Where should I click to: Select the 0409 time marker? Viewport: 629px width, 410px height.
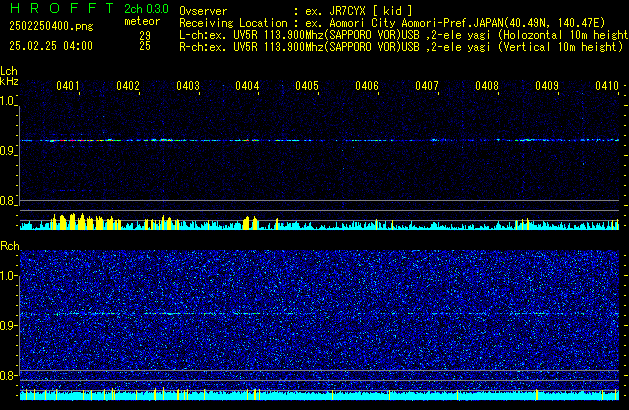click(x=547, y=86)
